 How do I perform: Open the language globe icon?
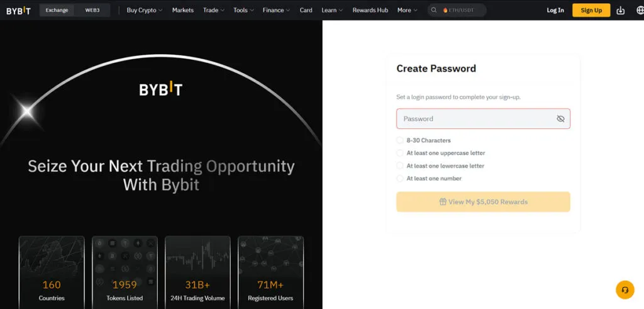pyautogui.click(x=638, y=10)
